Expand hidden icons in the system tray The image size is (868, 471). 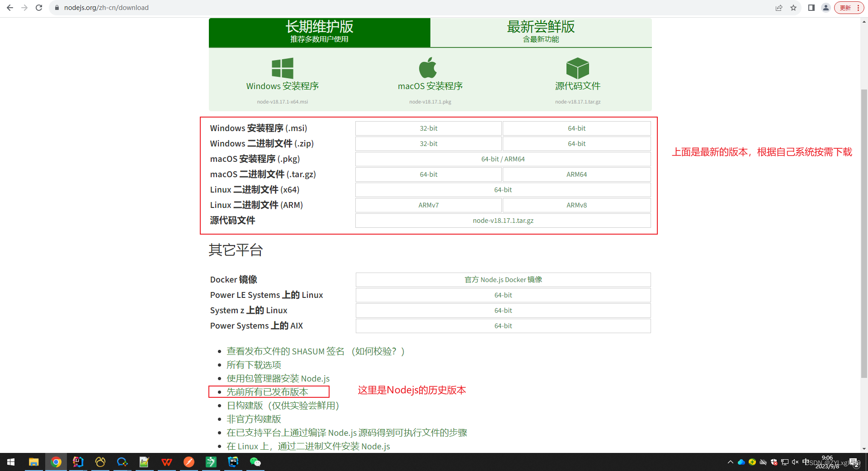[x=730, y=462]
